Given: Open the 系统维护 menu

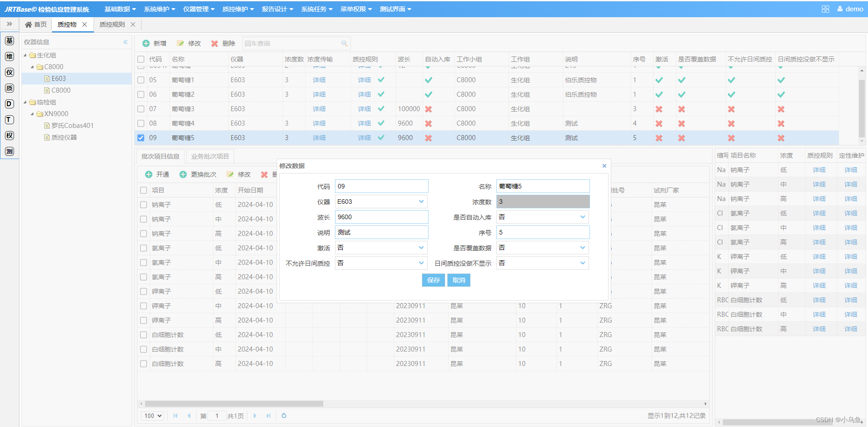Looking at the screenshot, I should 159,9.
